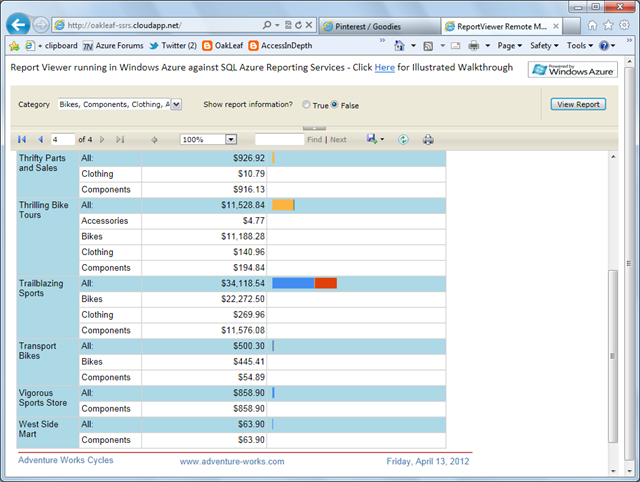Collapse the parameters area splitter
Image resolution: width=640 pixels, height=482 pixels.
[314, 128]
